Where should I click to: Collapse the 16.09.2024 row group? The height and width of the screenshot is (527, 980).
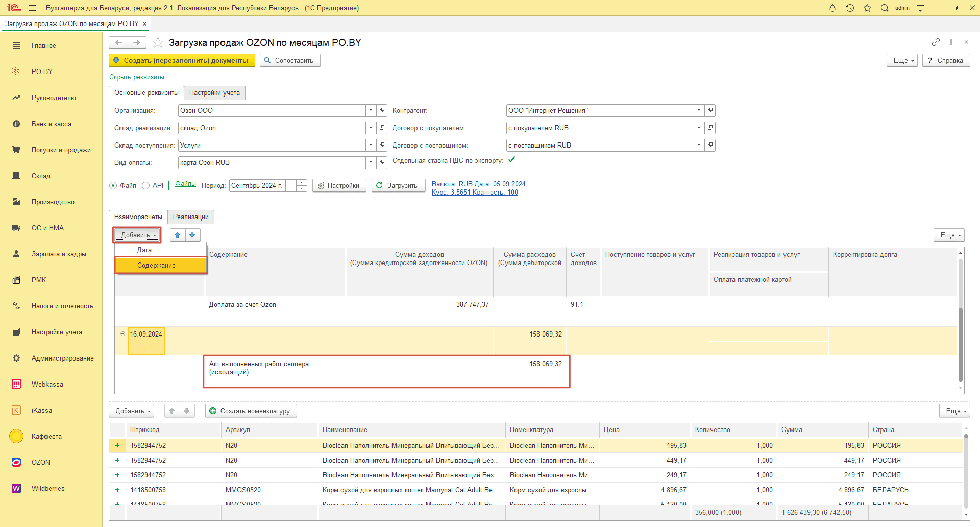(x=123, y=334)
